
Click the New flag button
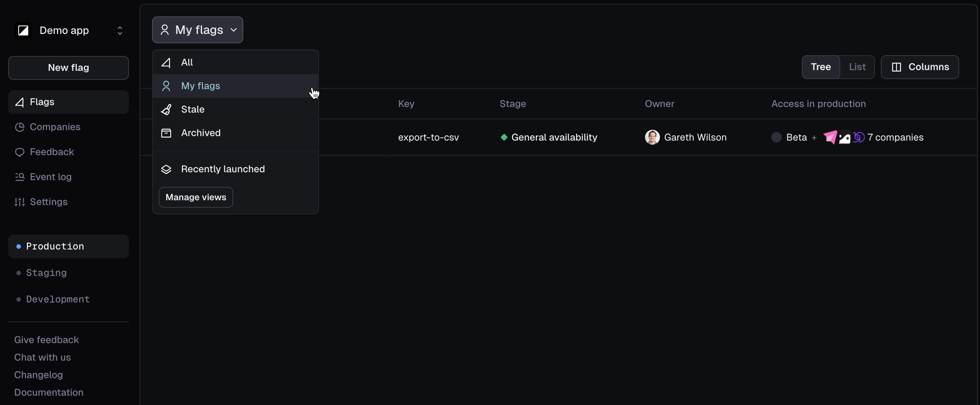(x=69, y=68)
